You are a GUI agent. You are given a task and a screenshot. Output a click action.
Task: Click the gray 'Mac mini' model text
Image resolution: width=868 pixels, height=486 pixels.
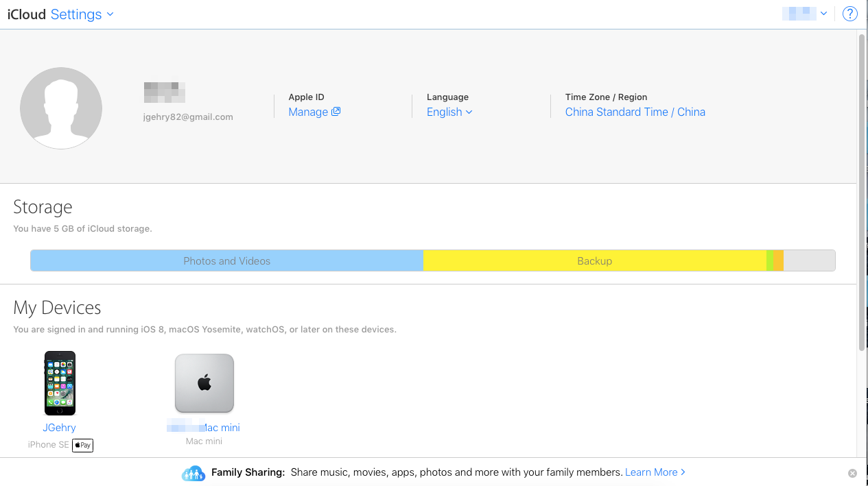[x=204, y=441]
